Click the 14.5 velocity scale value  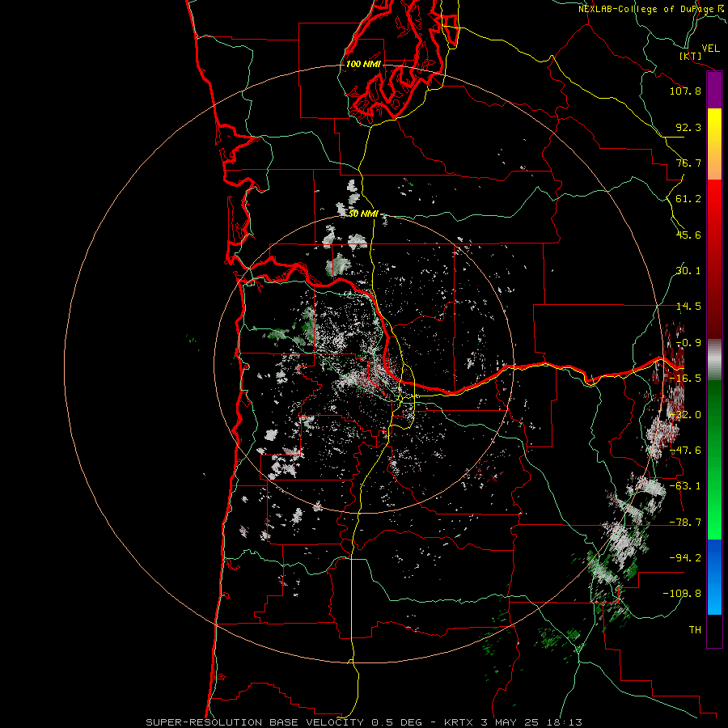pyautogui.click(x=688, y=307)
